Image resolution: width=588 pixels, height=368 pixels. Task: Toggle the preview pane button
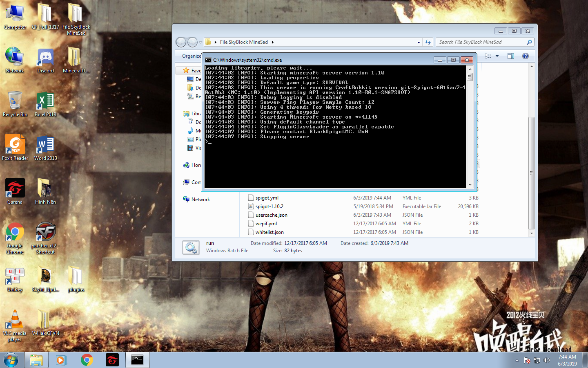(x=510, y=56)
